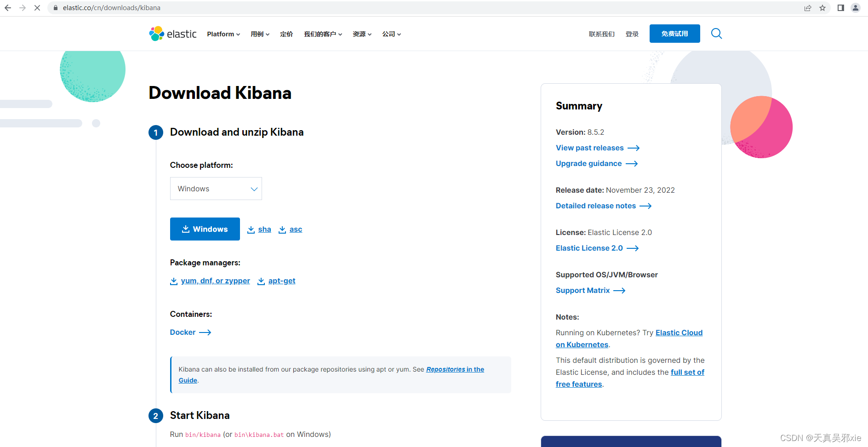Screen dimensions: 868x447
Task: Open the 我们的客户 menu
Action: coord(323,34)
